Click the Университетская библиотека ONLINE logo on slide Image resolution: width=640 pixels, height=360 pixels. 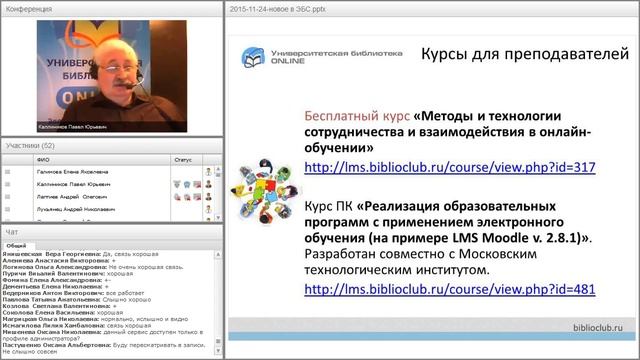click(x=322, y=57)
